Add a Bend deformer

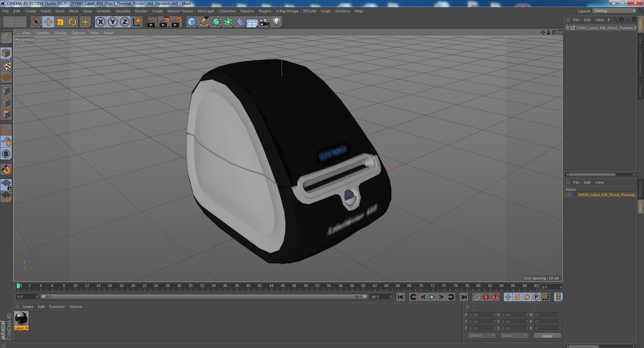click(240, 22)
